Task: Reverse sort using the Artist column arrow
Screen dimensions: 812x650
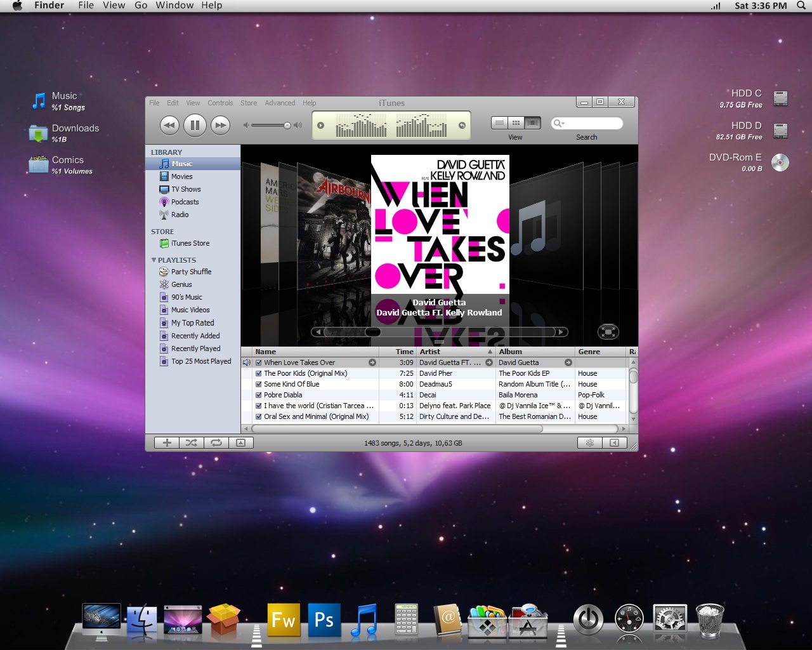Action: coord(490,352)
